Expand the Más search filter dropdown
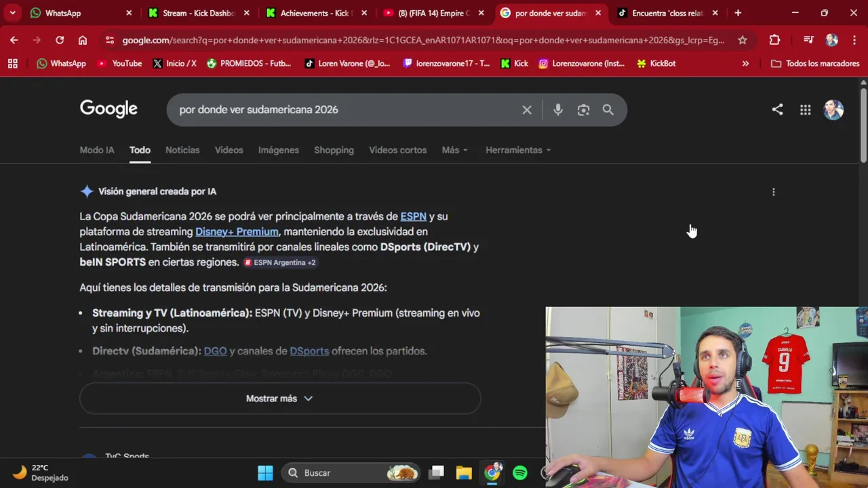The height and width of the screenshot is (488, 868). click(x=454, y=150)
